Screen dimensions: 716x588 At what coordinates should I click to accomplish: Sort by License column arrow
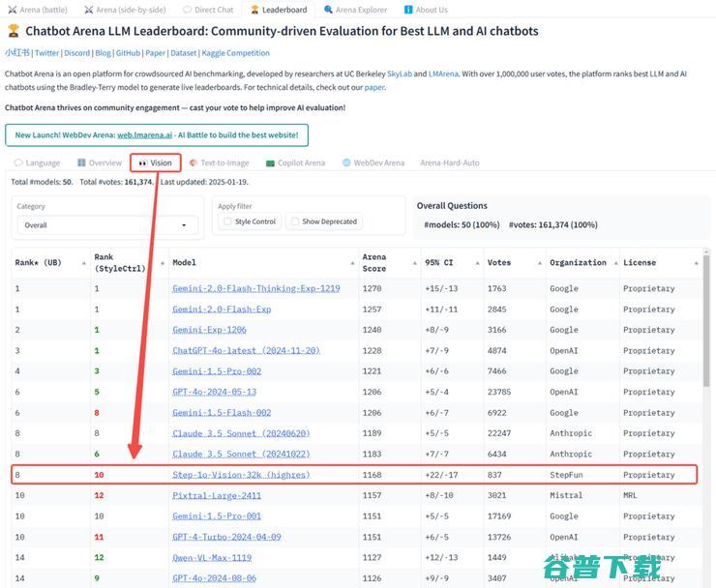coord(696,263)
